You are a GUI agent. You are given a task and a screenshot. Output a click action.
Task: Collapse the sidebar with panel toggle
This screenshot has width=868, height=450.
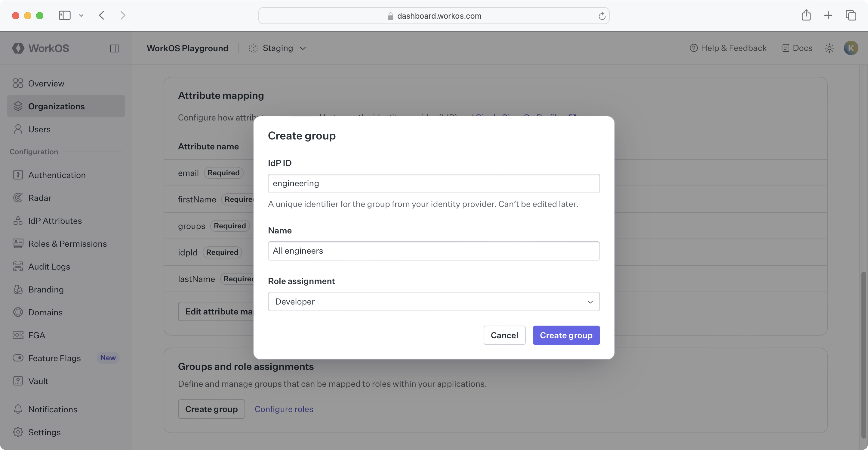click(x=114, y=48)
